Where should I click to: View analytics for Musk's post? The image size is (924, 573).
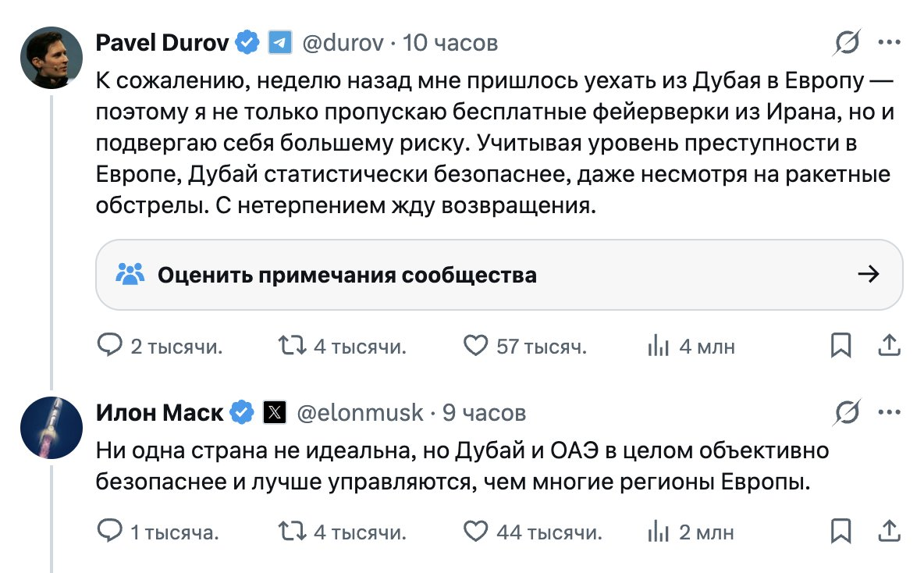coord(659,532)
